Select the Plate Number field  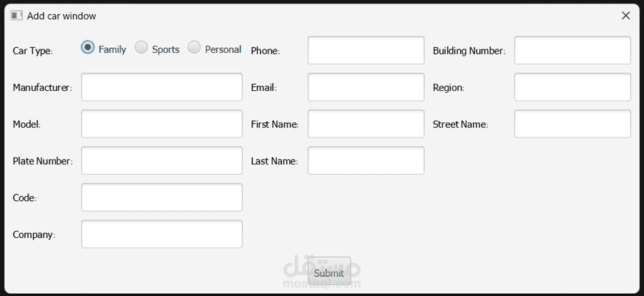point(162,161)
